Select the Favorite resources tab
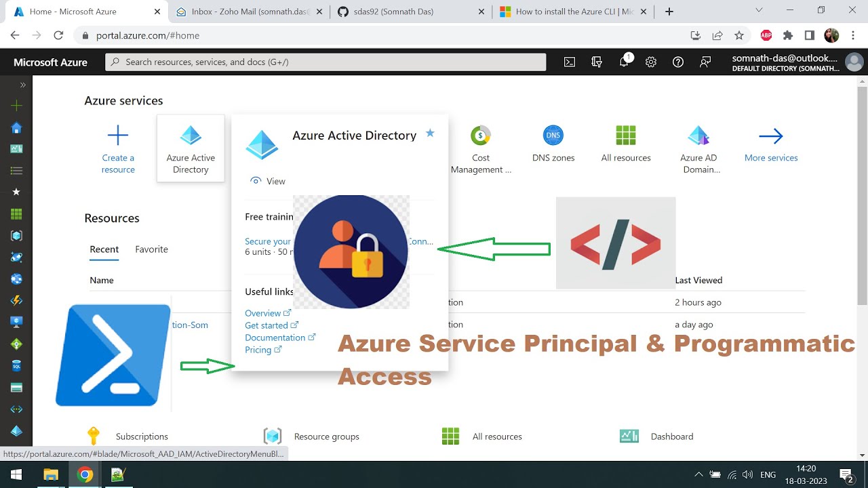The image size is (868, 488). 151,249
